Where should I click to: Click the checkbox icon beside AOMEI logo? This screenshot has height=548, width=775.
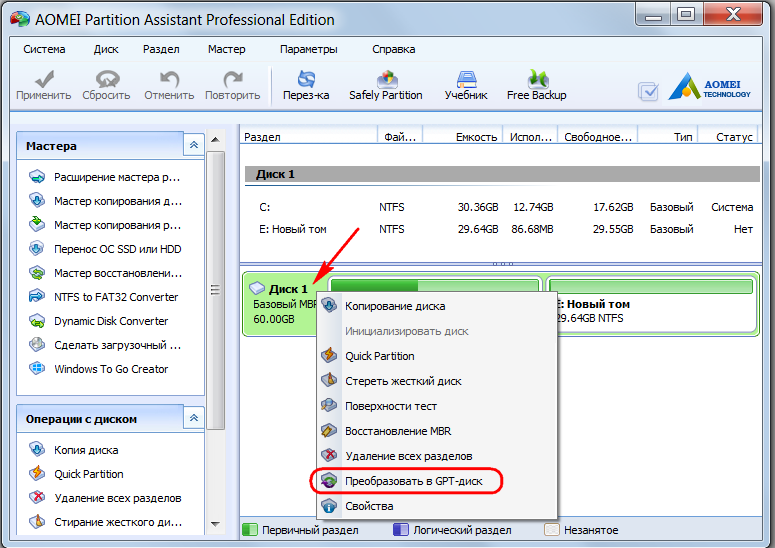coord(648,91)
